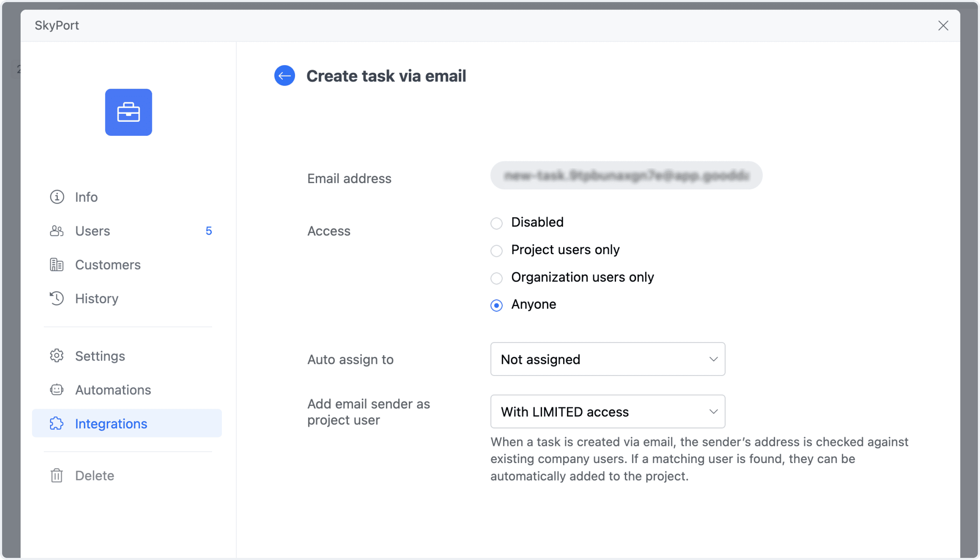The width and height of the screenshot is (980, 560).
Task: Click the back arrow to leave Create task via email
Action: 284,76
